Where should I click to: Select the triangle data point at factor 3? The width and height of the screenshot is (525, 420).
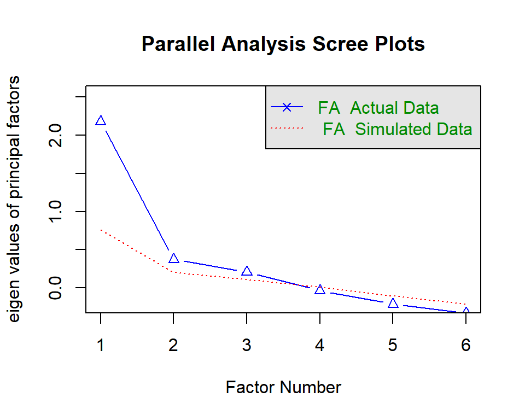pos(247,271)
